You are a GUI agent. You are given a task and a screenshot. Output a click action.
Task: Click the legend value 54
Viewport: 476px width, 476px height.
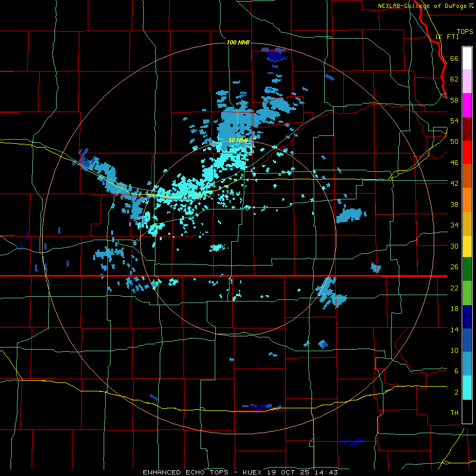click(x=454, y=121)
